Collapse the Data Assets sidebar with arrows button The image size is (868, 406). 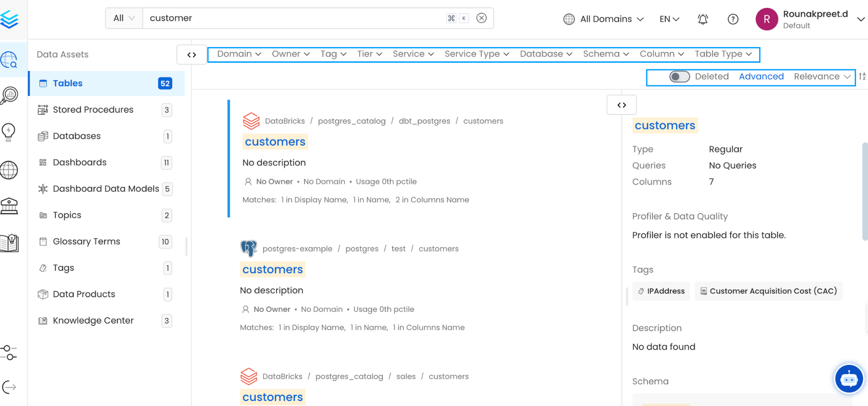click(192, 55)
